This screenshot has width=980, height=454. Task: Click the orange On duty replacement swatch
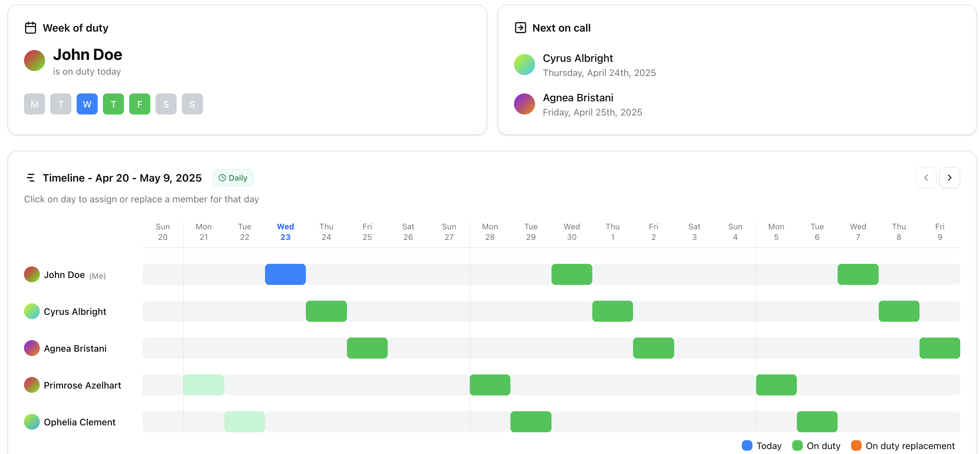pyautogui.click(x=856, y=446)
